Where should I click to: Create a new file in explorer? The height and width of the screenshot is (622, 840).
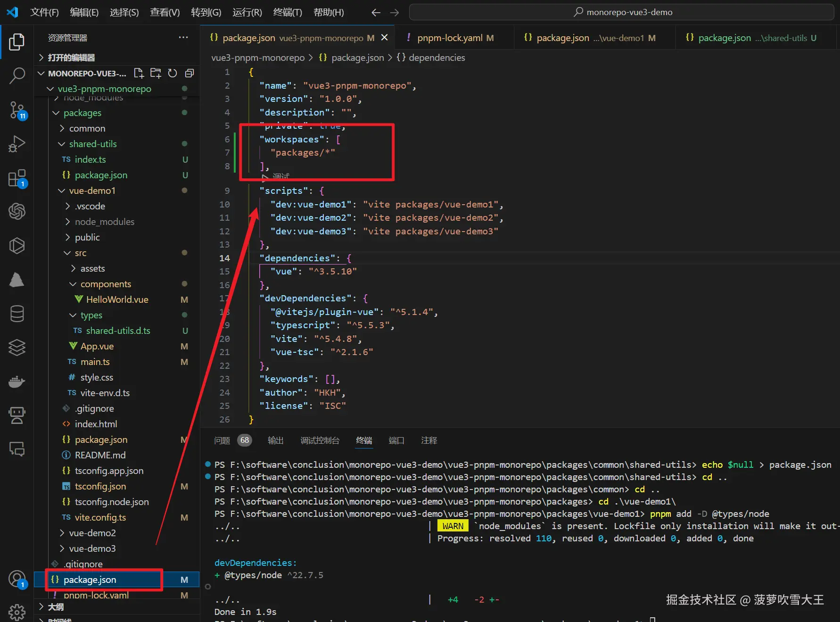(x=139, y=73)
